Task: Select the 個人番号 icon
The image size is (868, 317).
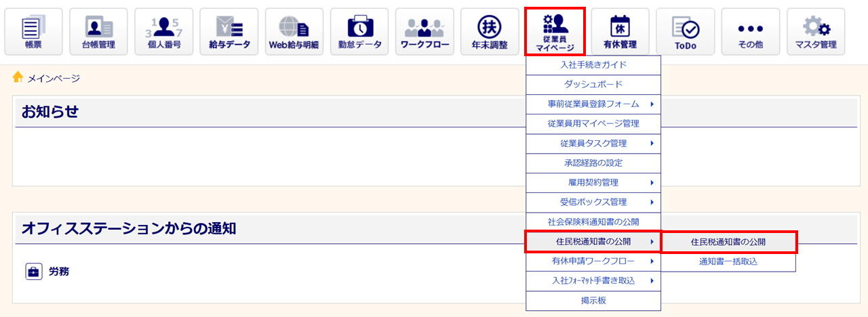Action: click(x=163, y=32)
